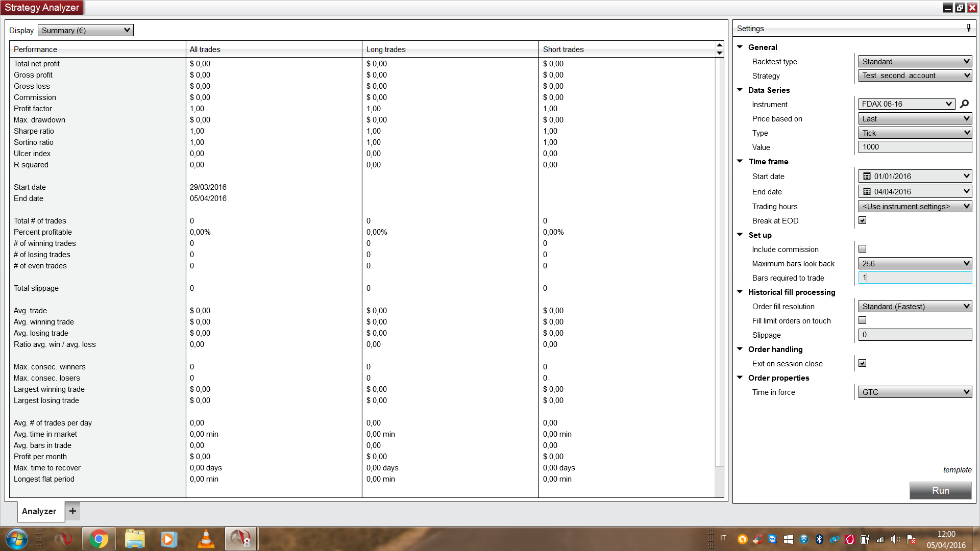Open VLC media player from taskbar

click(206, 539)
